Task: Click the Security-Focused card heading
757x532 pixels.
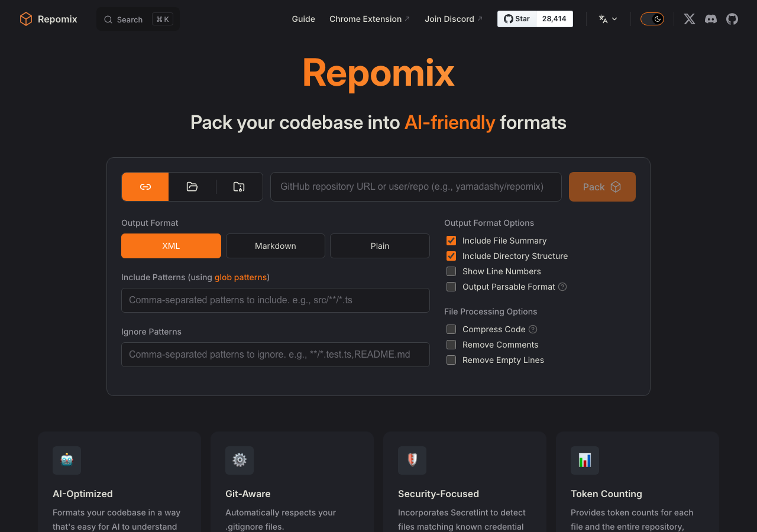Action: coord(438,494)
